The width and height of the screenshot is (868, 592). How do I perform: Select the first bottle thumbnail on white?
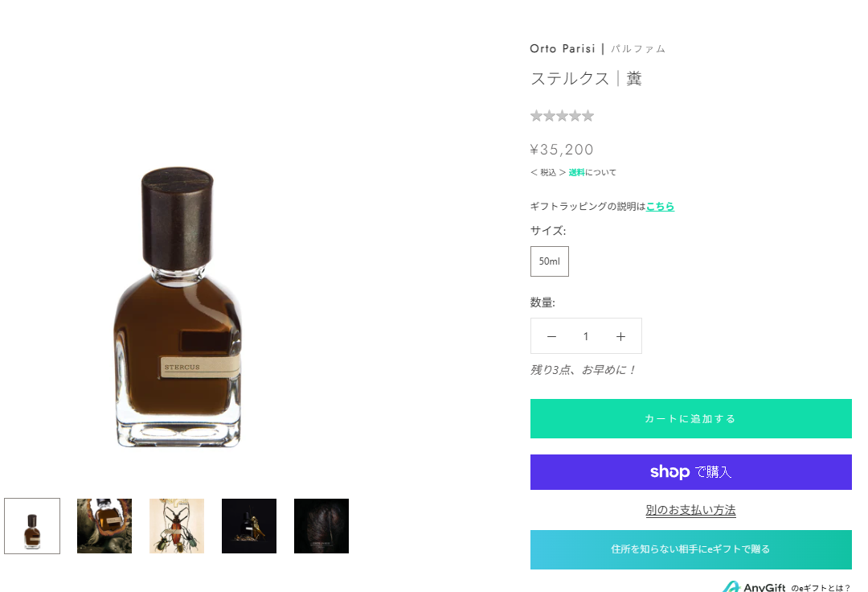pyautogui.click(x=32, y=526)
